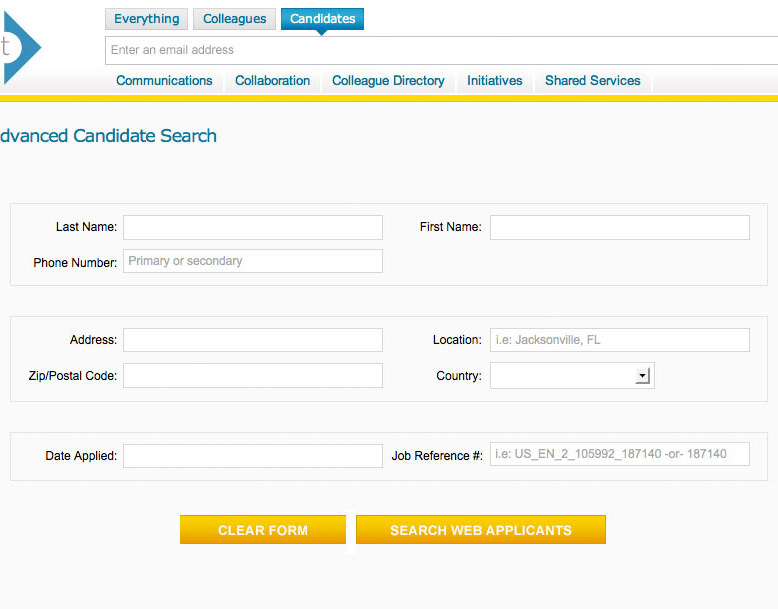Click the Search Web Applicants button
Viewport: 778px width, 609px height.
481,530
